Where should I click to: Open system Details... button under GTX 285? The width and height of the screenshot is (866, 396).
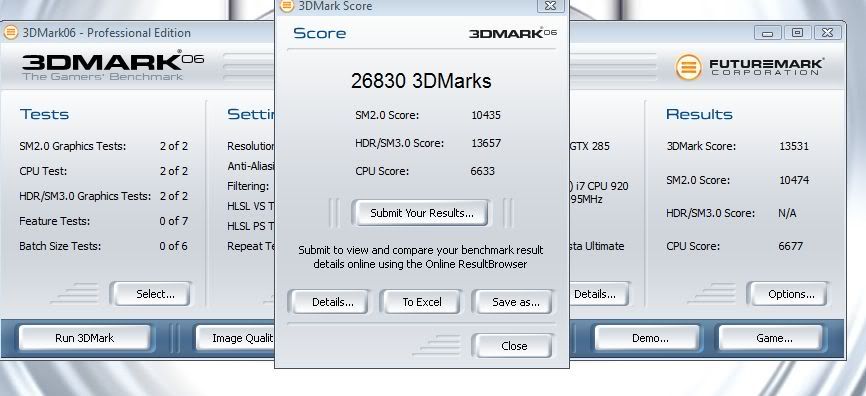point(599,294)
